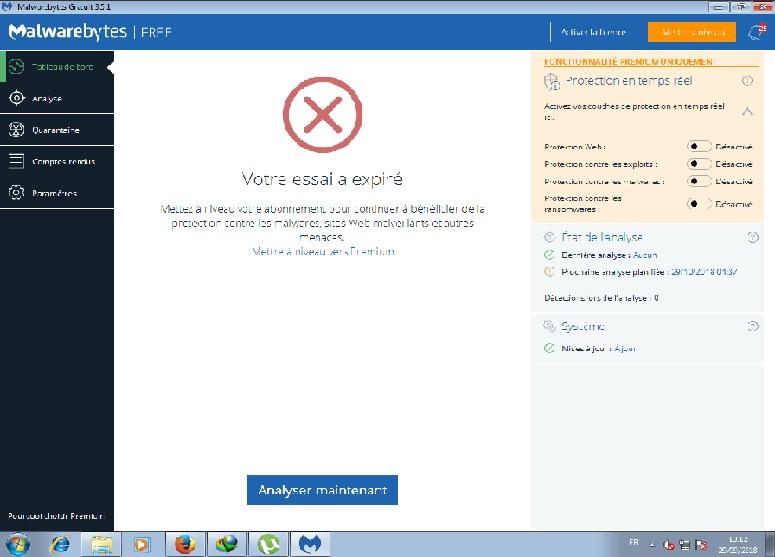
Task: Click the Système section gear icon
Action: pos(549,326)
